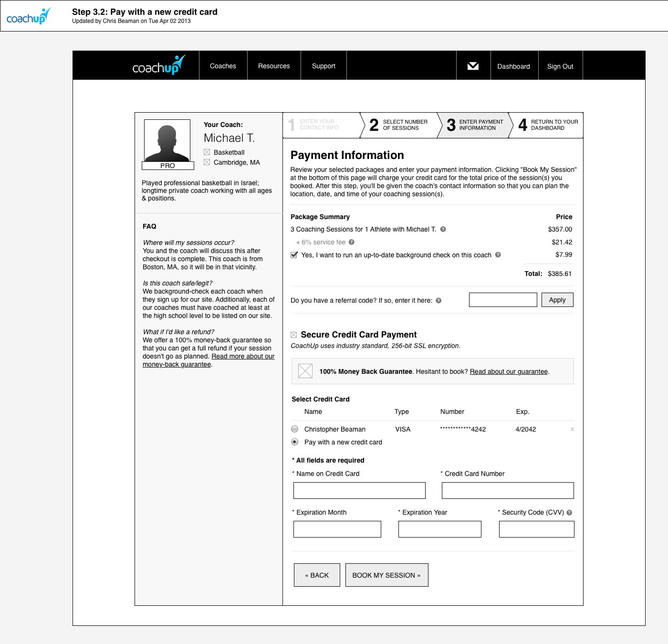The image size is (668, 644).
Task: Click the Cambridge, MA location icon placeholder
Action: [x=207, y=162]
